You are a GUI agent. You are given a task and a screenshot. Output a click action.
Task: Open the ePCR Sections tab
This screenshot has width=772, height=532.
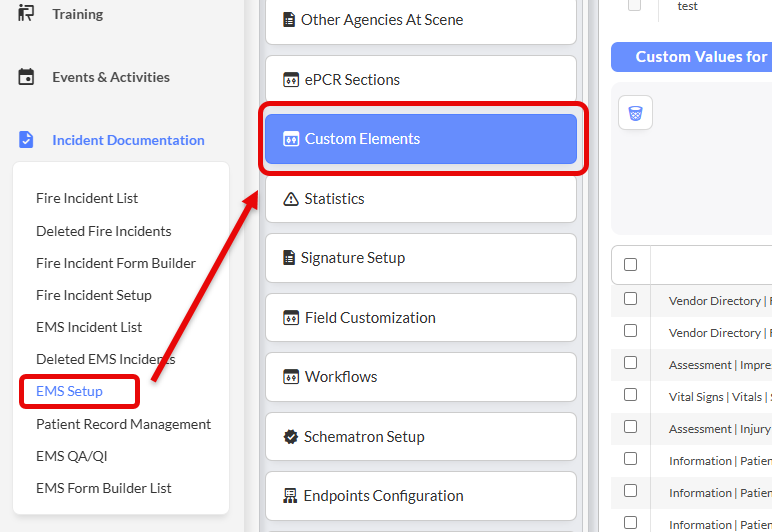point(421,80)
